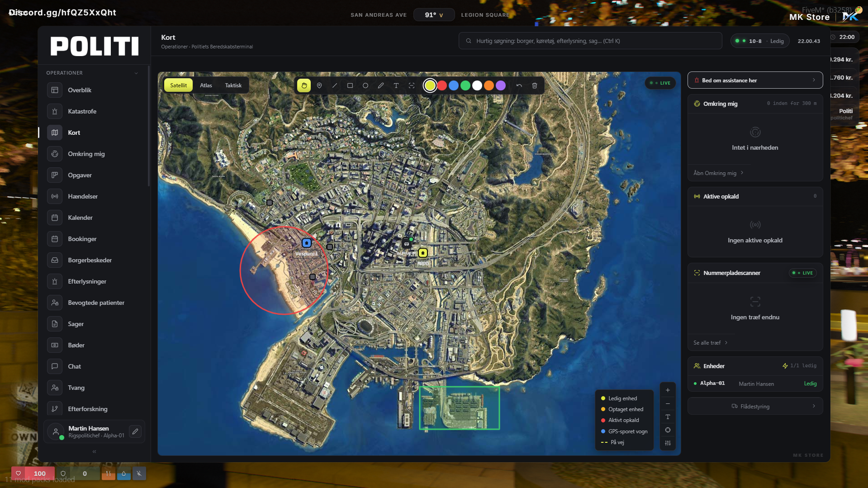Open Efterforskning in the sidebar
Screen dimensions: 868x488
tap(93, 409)
